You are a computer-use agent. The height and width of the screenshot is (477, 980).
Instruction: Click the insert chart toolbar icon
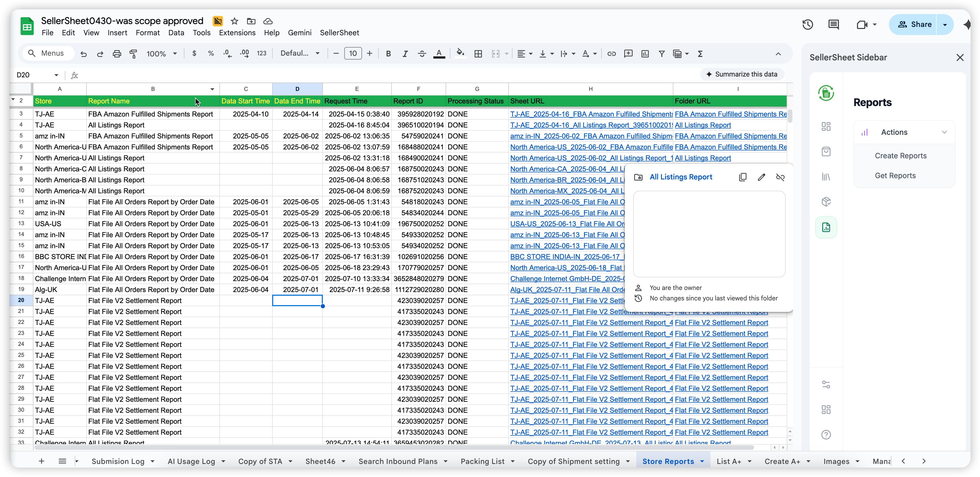[x=645, y=54]
